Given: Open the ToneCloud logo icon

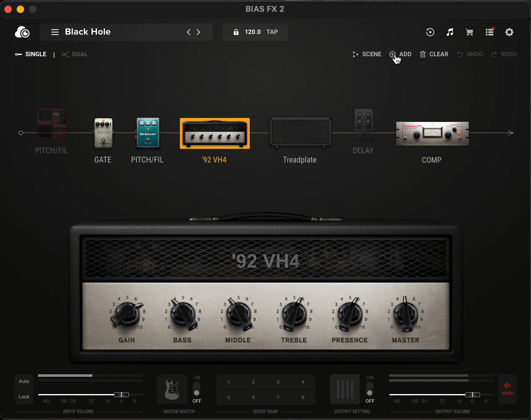Looking at the screenshot, I should (x=22, y=32).
